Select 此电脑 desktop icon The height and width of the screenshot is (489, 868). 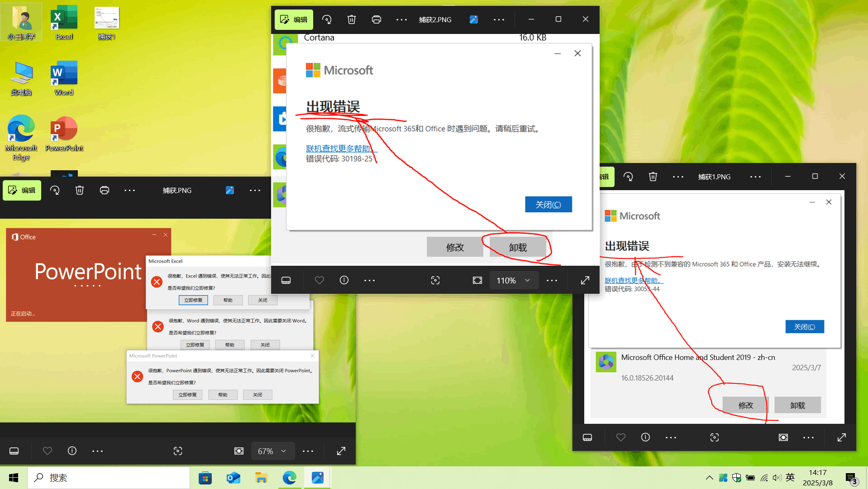[21, 78]
